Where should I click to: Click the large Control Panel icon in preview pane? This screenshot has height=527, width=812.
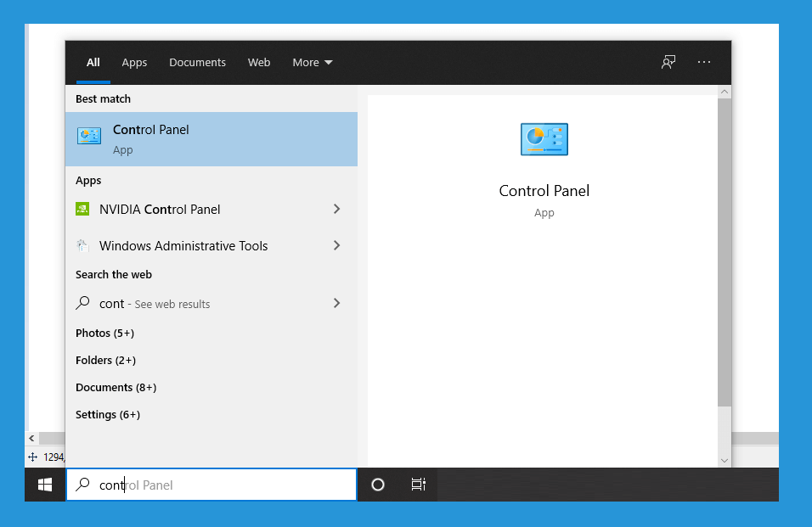544,139
